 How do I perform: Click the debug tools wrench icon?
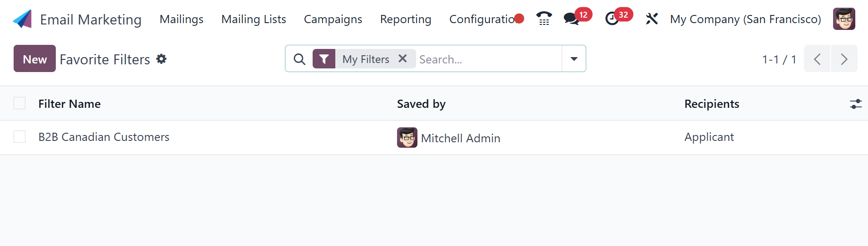652,19
